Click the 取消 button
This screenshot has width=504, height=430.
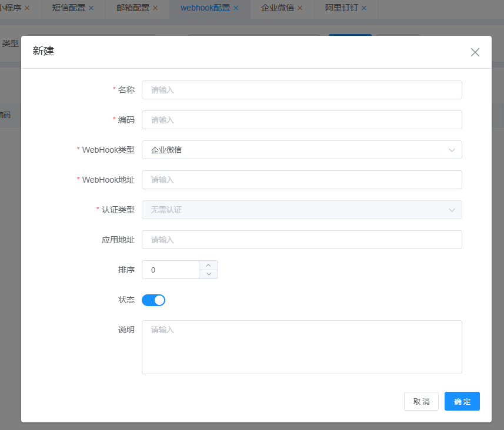coord(421,401)
